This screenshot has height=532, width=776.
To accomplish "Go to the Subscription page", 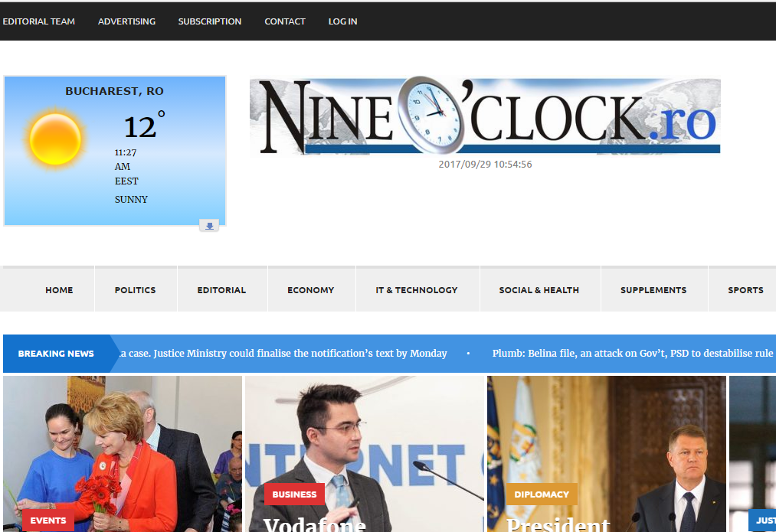I will (210, 21).
